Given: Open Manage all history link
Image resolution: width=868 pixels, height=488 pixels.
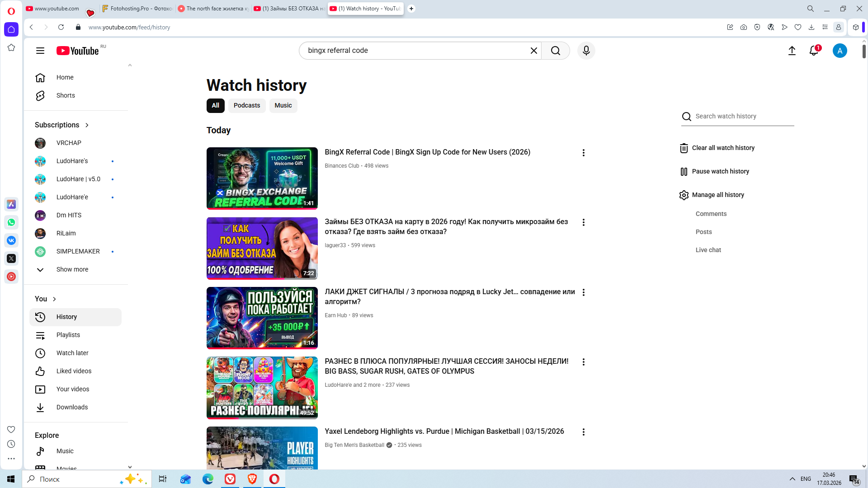Looking at the screenshot, I should pyautogui.click(x=717, y=195).
